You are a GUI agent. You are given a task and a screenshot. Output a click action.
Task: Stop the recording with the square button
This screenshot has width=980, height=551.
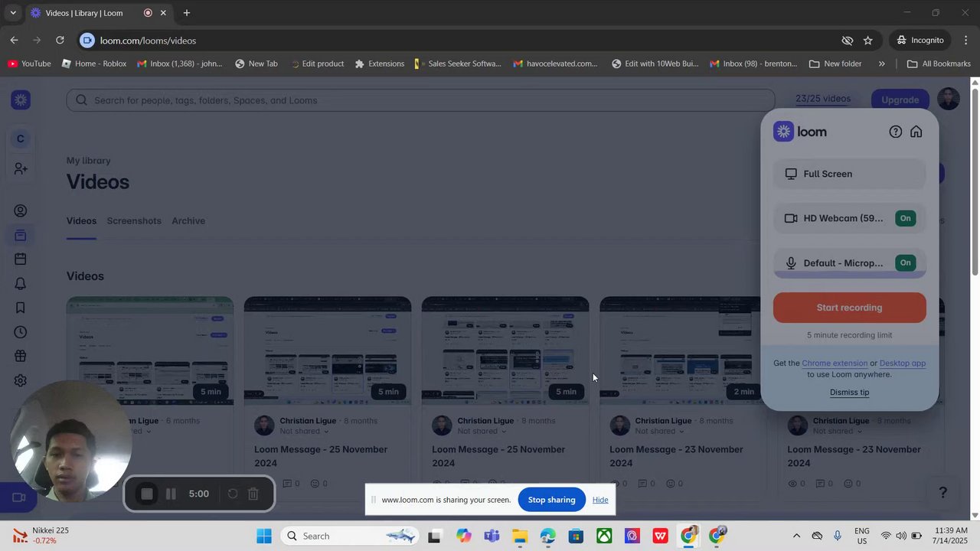coord(147,494)
